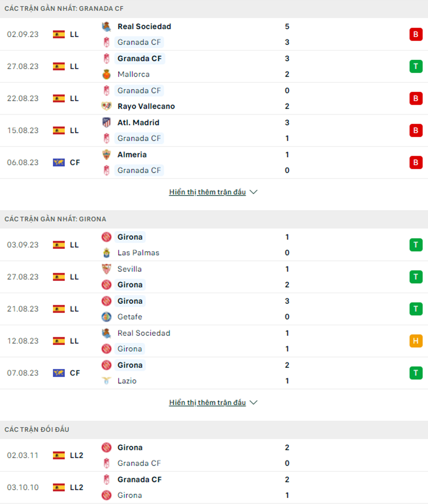Click red B badge for Real Sociedad match

416,34
